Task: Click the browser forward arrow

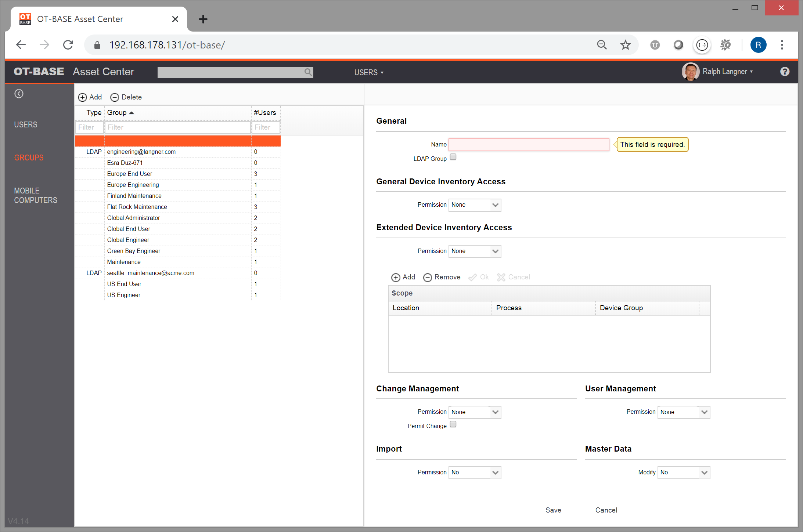Action: click(x=44, y=45)
